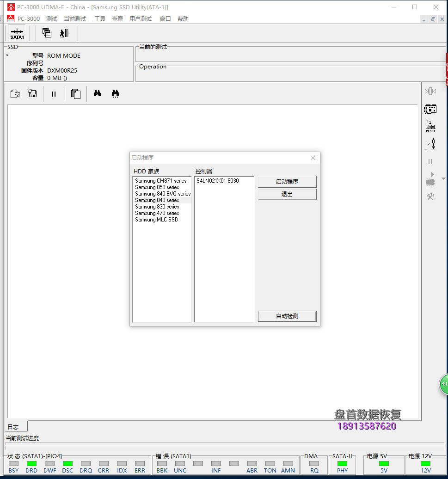Click the 启动程序 button in dialog
This screenshot has width=448, height=479.
coord(287,182)
